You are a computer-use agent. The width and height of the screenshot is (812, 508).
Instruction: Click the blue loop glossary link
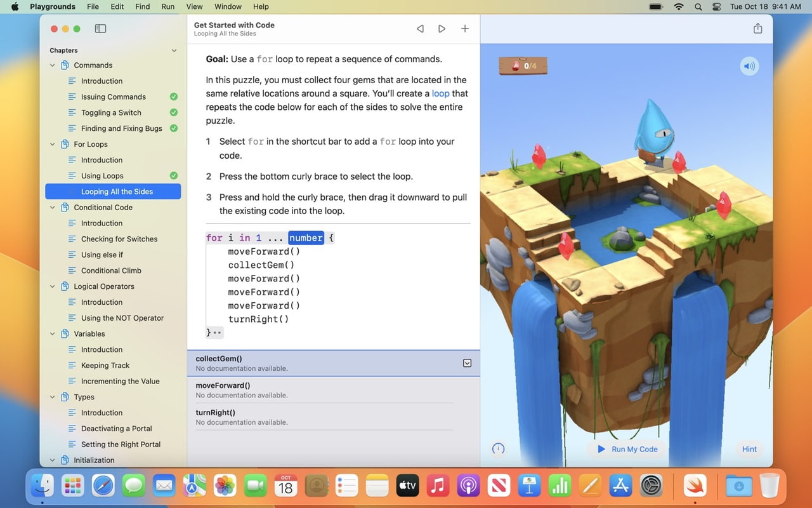point(440,93)
